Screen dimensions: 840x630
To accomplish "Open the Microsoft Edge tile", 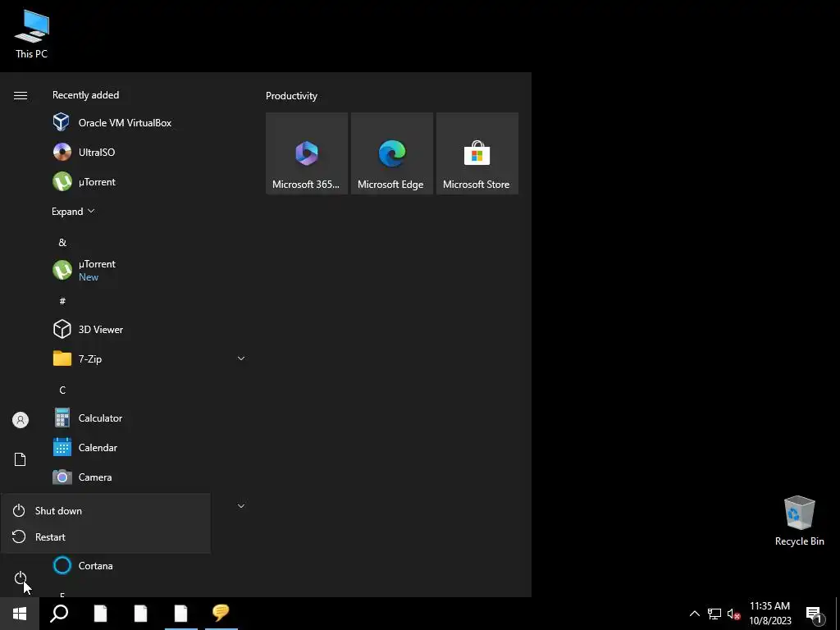I will tap(391, 153).
